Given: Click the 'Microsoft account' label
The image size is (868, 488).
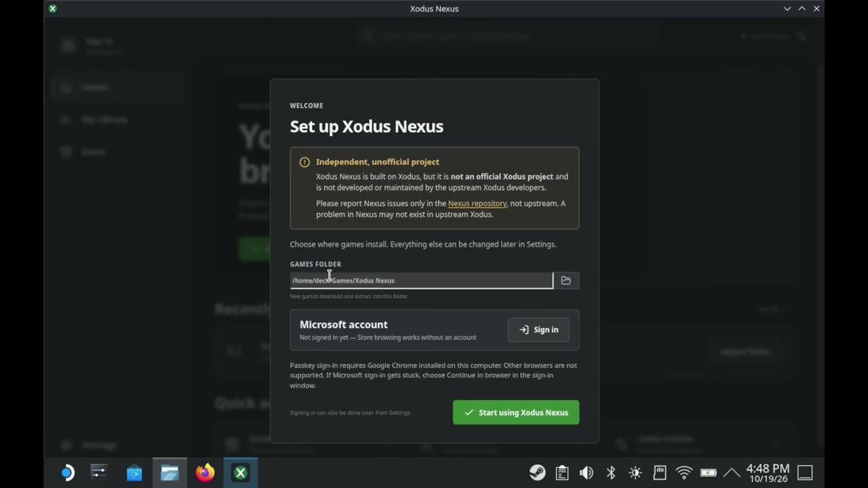Looking at the screenshot, I should point(344,325).
